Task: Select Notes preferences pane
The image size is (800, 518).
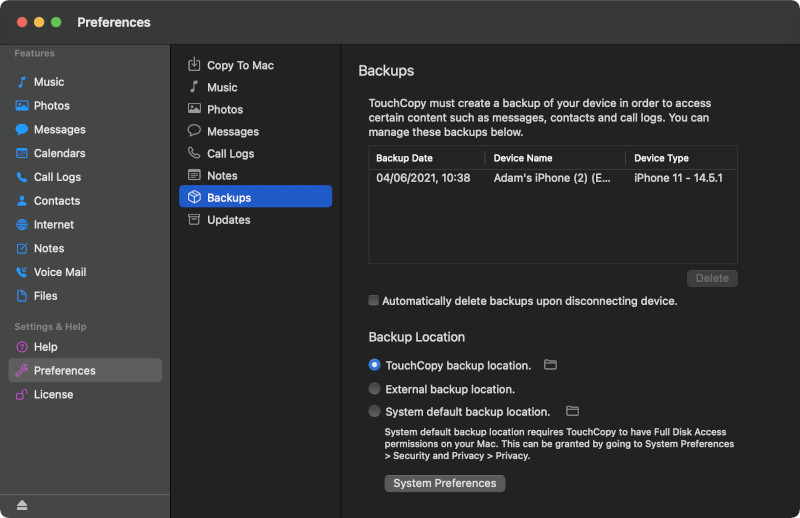Action: (256, 175)
